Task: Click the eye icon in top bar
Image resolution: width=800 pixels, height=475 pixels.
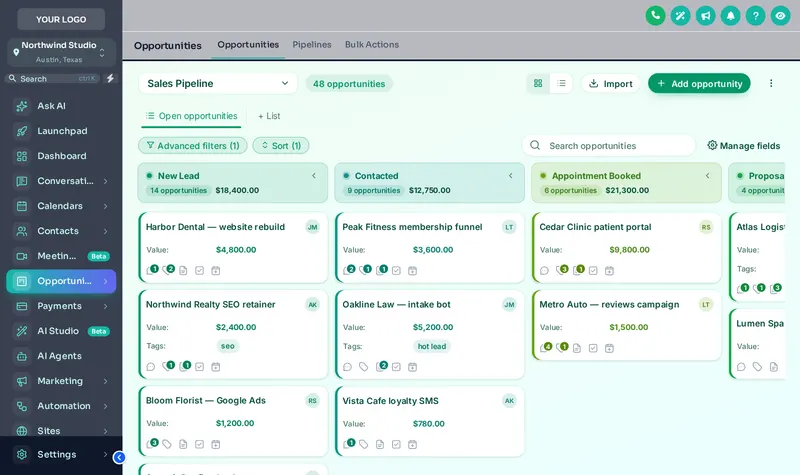Action: coord(780,16)
